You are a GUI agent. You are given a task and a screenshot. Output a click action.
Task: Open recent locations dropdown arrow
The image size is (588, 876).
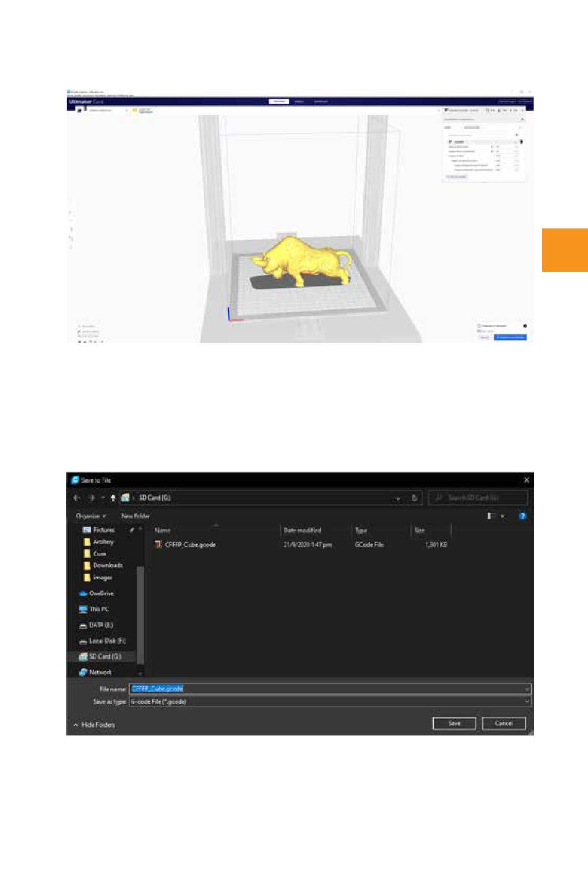click(x=103, y=498)
